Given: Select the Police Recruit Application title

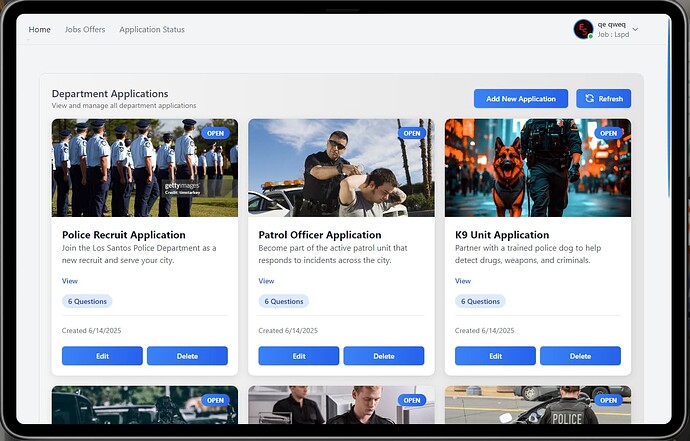Looking at the screenshot, I should click(124, 235).
